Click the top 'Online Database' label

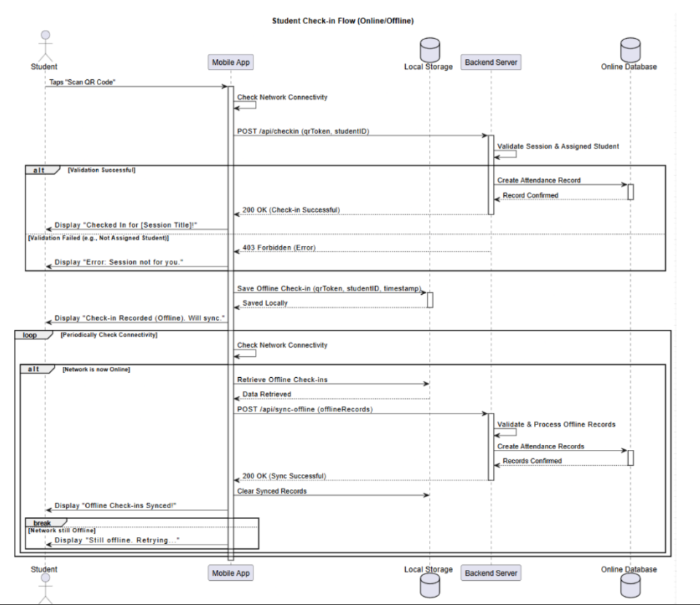click(x=629, y=66)
